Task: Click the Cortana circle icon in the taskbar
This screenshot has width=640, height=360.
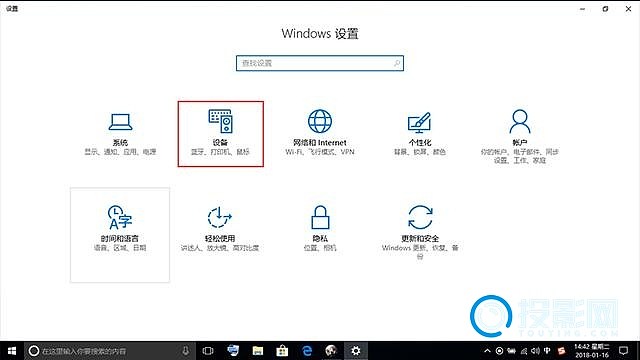Action: tap(34, 351)
